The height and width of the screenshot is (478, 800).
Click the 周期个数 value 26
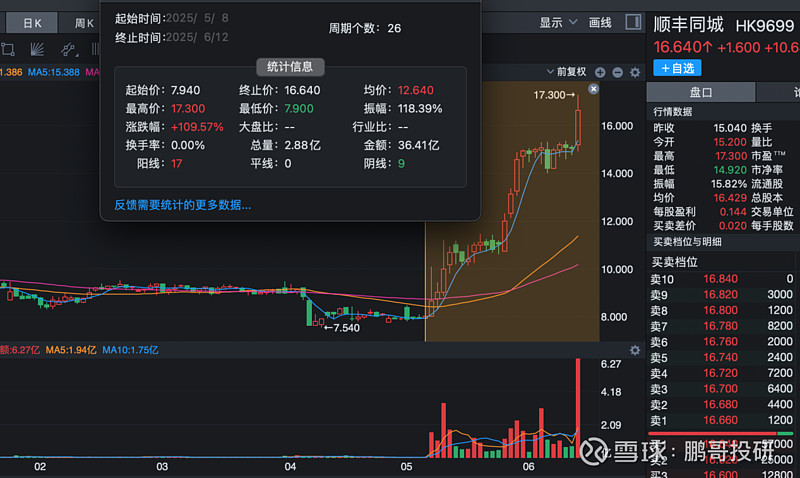(x=394, y=28)
